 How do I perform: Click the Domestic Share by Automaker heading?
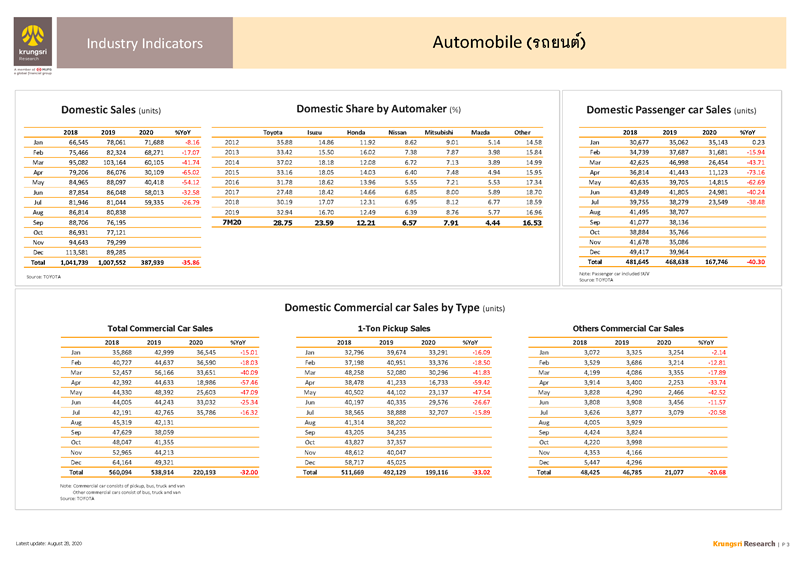[378, 108]
